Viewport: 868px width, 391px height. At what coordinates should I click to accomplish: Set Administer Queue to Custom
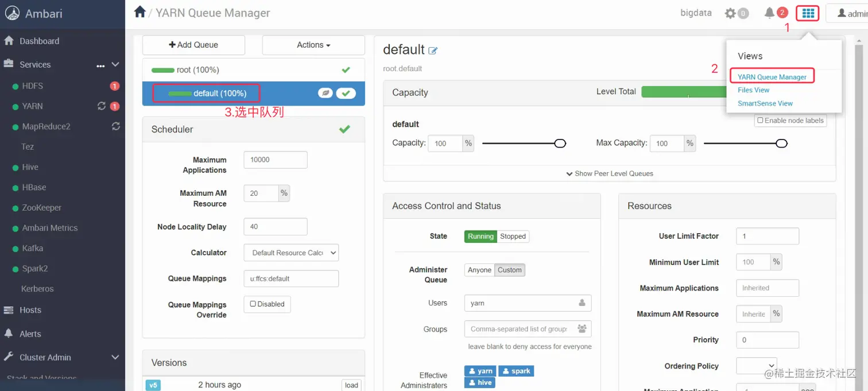pyautogui.click(x=510, y=270)
